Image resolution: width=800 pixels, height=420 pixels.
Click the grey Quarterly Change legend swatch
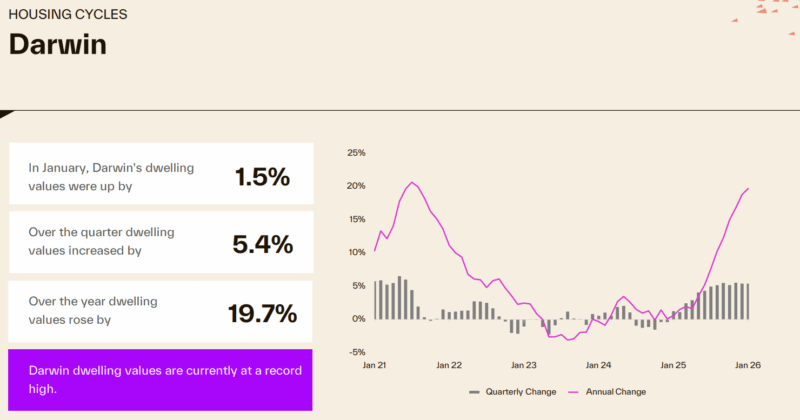(475, 392)
